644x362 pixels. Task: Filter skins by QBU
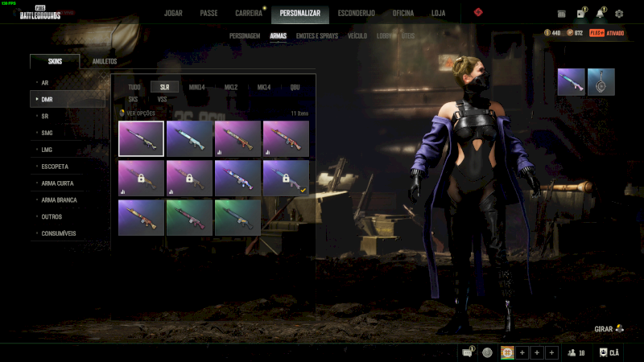tap(295, 87)
